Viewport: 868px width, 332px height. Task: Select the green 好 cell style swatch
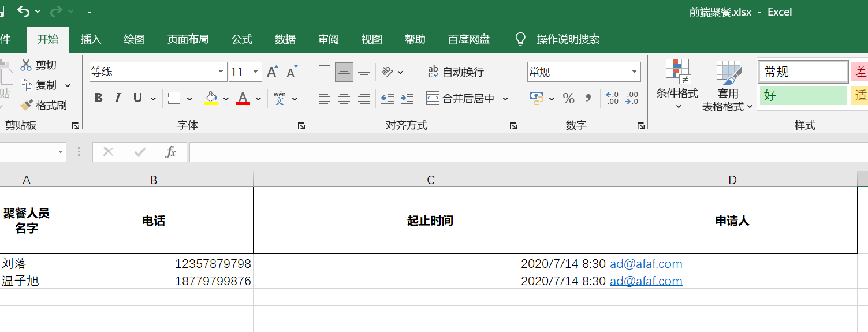tap(803, 95)
